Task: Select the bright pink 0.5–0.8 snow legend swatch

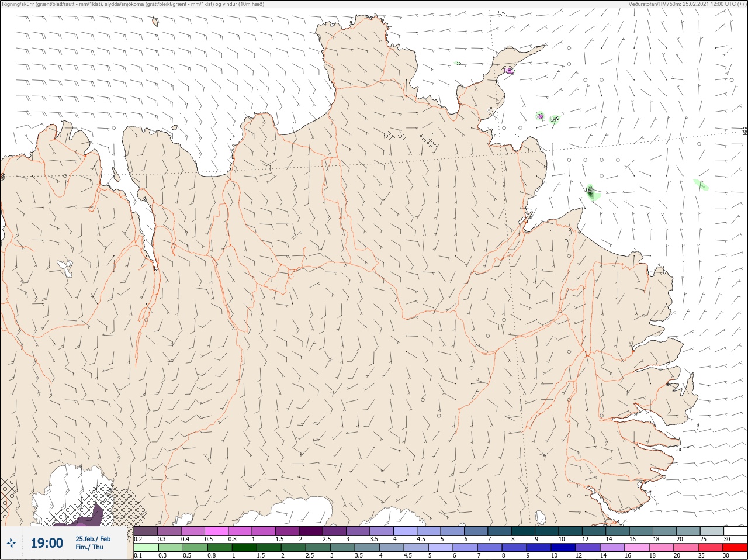Action: pos(217,531)
